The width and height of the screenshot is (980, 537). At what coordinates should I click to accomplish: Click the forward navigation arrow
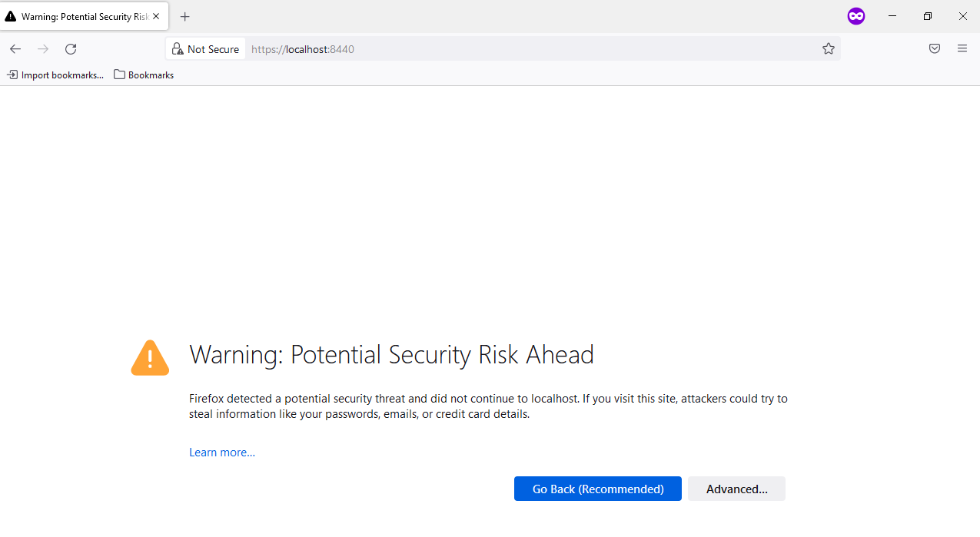(43, 49)
